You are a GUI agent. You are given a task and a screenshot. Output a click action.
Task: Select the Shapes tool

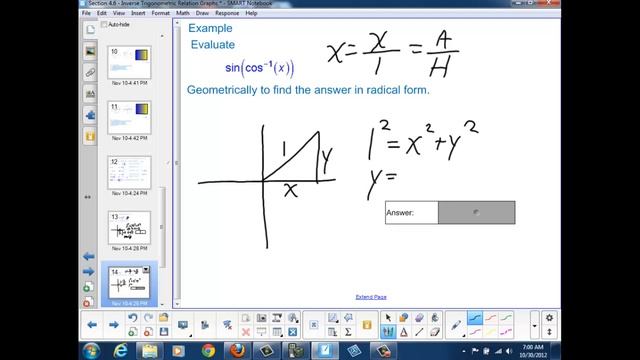(x=404, y=318)
